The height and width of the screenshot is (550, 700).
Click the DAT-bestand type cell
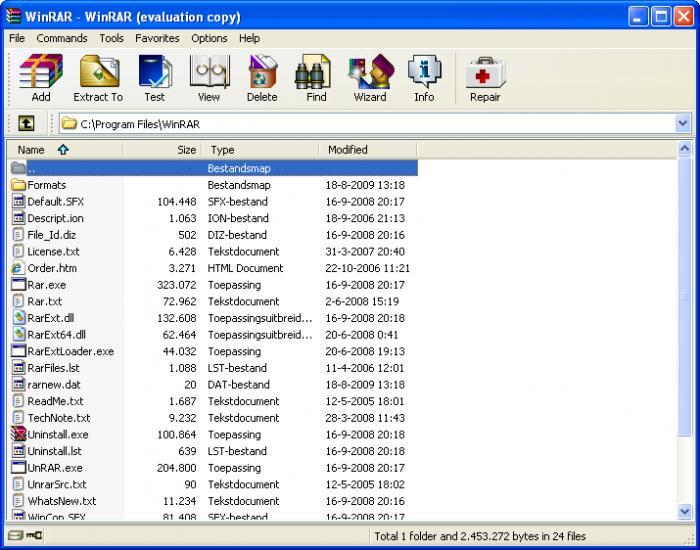(x=238, y=384)
